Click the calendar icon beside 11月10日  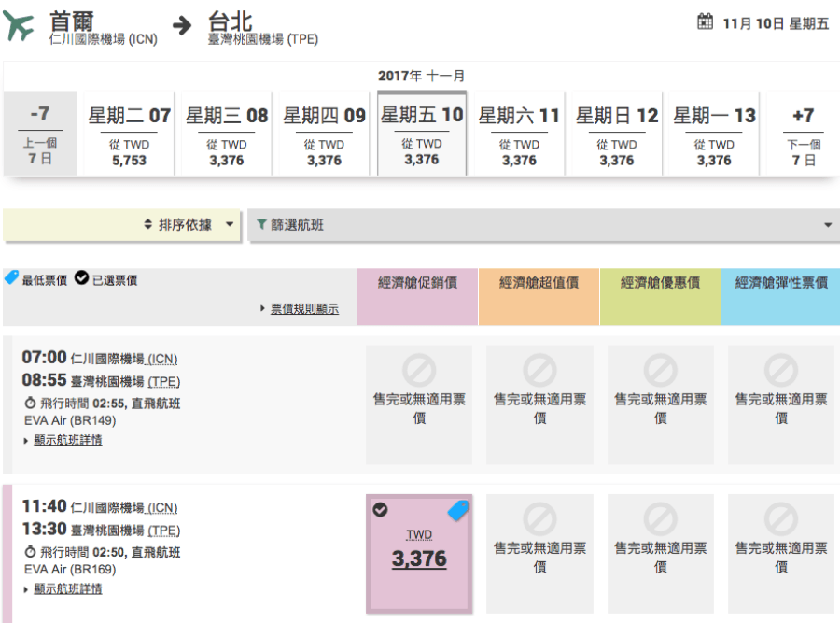pos(705,22)
